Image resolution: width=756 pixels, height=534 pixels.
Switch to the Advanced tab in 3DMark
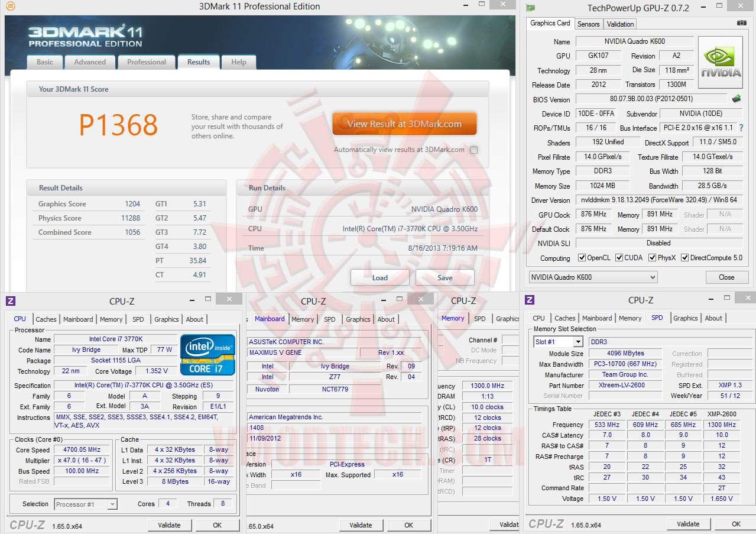(x=90, y=62)
